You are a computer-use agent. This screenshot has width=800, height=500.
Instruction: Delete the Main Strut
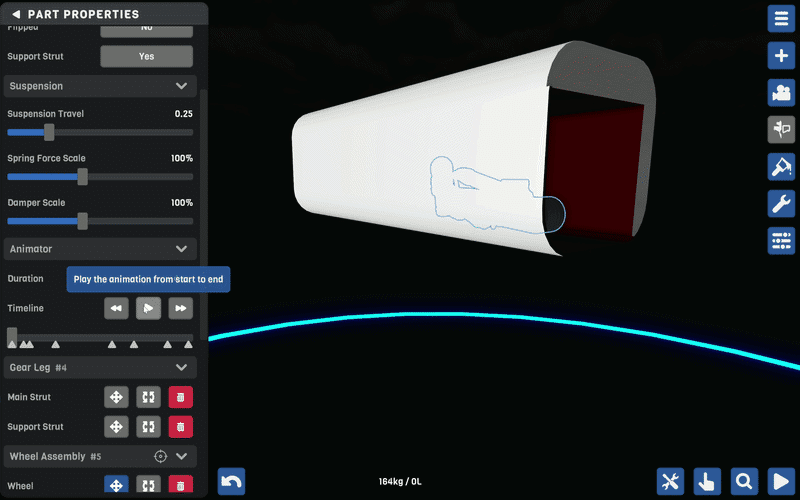[x=181, y=397]
